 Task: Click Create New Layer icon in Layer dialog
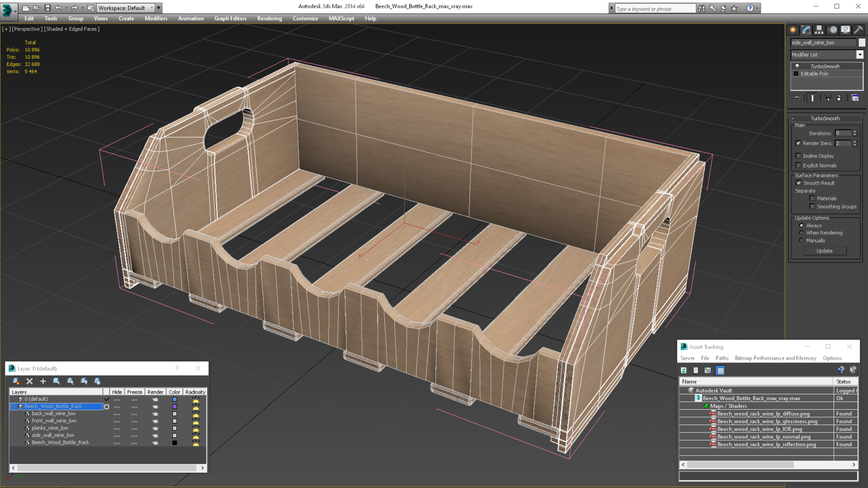(x=16, y=381)
